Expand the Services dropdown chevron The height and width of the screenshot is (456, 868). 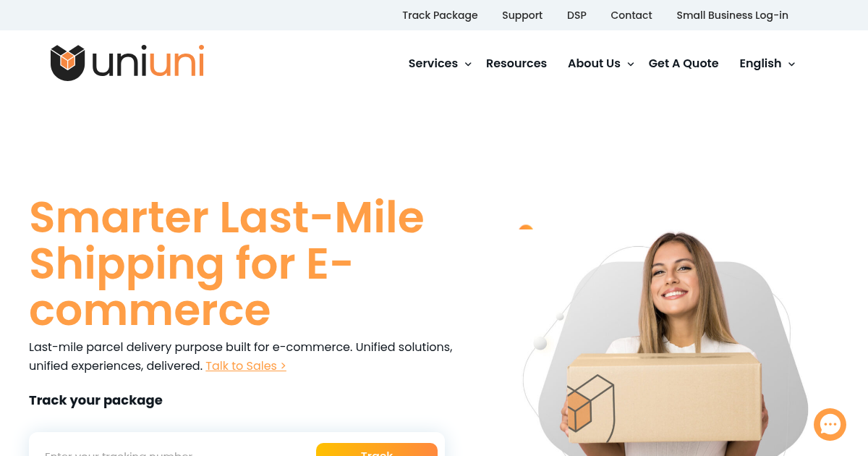468,64
